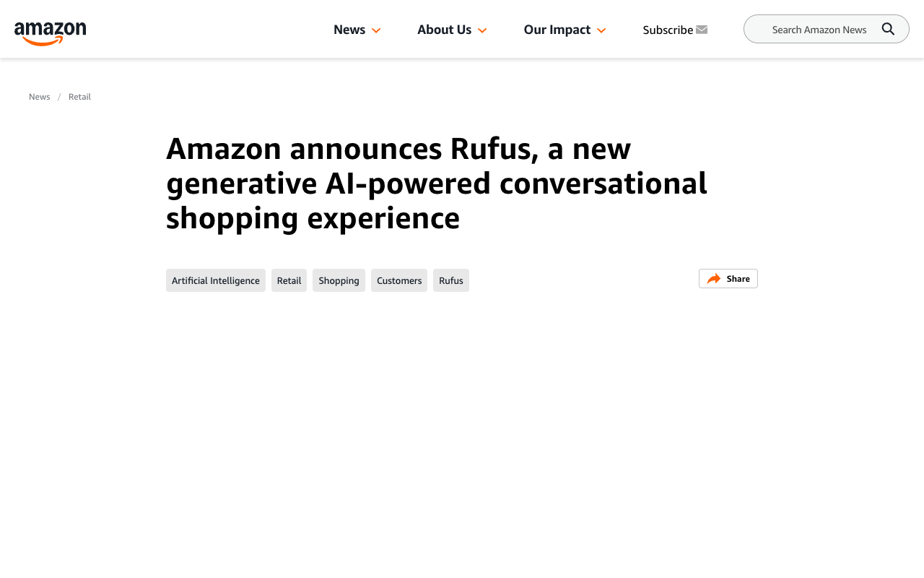Select the Retail tag
924x578 pixels.
[x=289, y=280]
